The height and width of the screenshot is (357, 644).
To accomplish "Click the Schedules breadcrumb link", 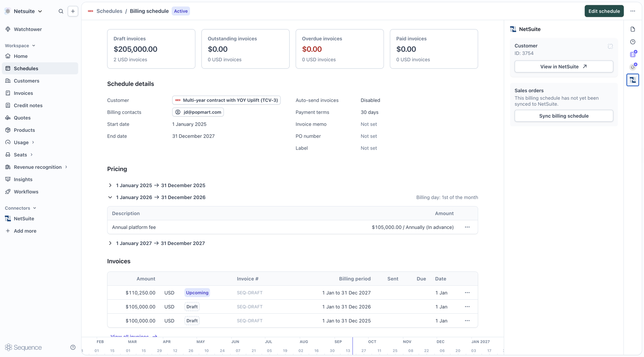I will tap(109, 11).
